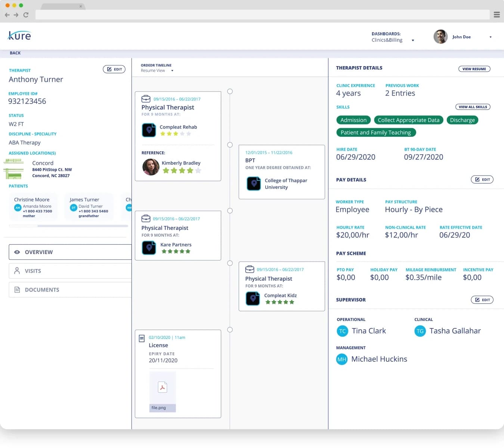Click the Collect Appropriate Data skill tag
Viewport: 504px width, 448px height.
point(409,120)
